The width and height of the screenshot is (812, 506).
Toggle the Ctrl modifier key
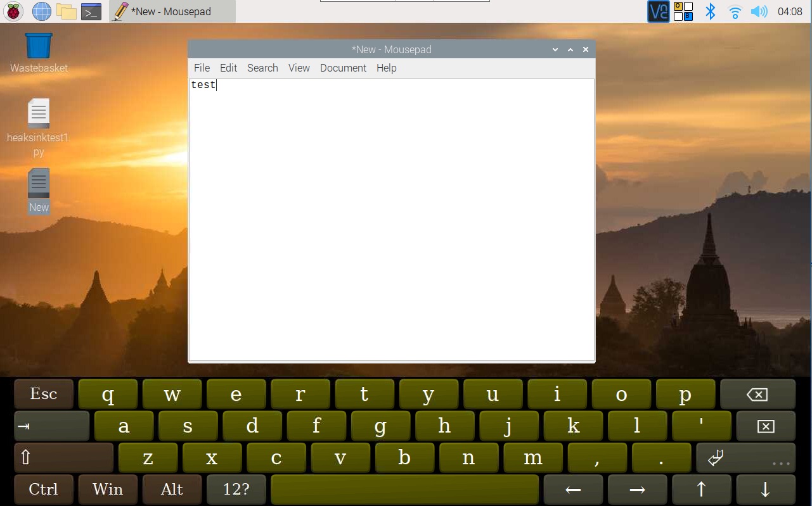44,489
